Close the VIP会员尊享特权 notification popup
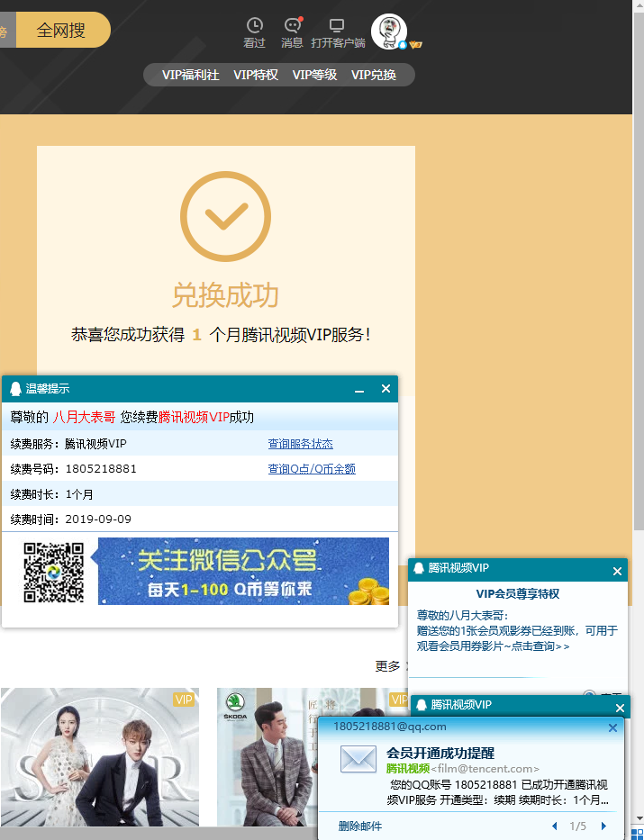Viewport: 644px width, 840px height. tap(617, 571)
